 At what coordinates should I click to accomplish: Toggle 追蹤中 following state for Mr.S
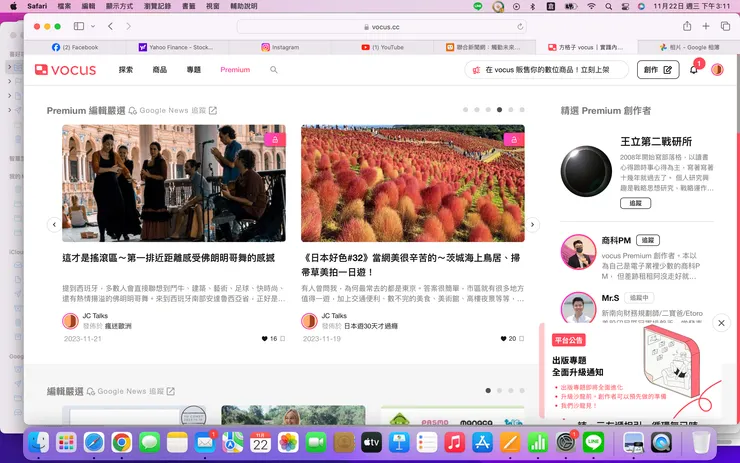tap(639, 298)
